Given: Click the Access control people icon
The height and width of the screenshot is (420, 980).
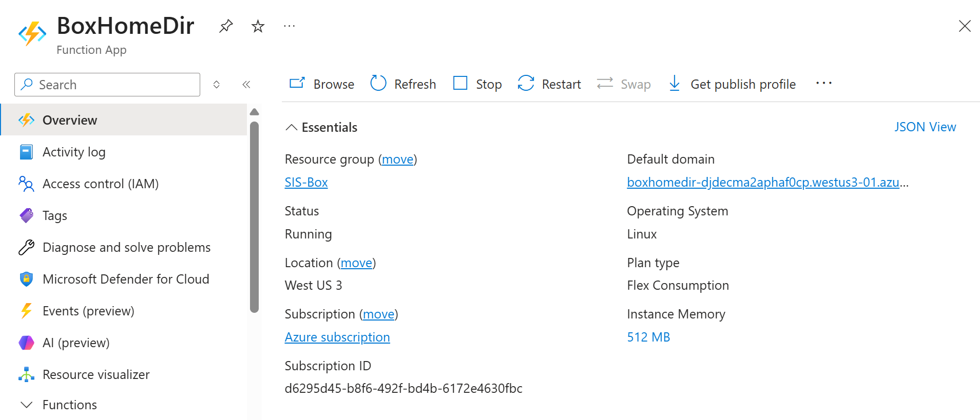Looking at the screenshot, I should (26, 184).
